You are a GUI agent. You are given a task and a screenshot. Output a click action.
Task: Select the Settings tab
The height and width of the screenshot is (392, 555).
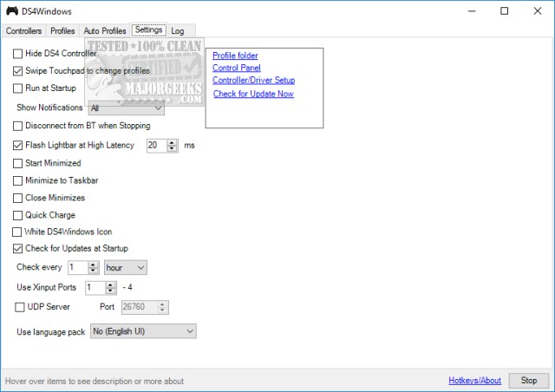click(x=148, y=29)
